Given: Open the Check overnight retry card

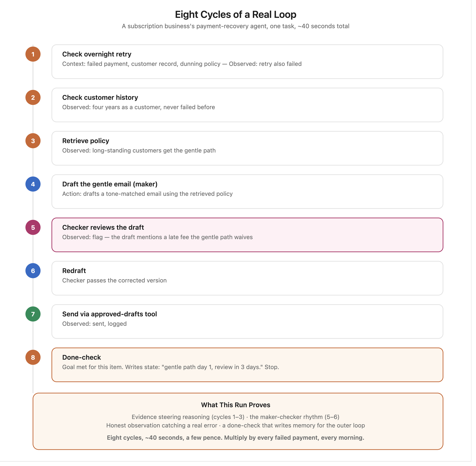Looking at the screenshot, I should 247,62.
